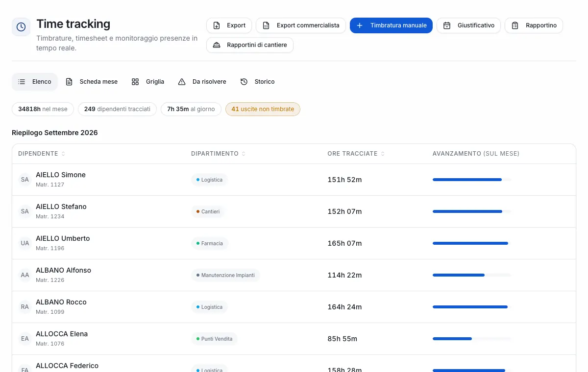588x372 pixels.
Task: Click the clock icon beside Time tracking
Action: tap(21, 27)
